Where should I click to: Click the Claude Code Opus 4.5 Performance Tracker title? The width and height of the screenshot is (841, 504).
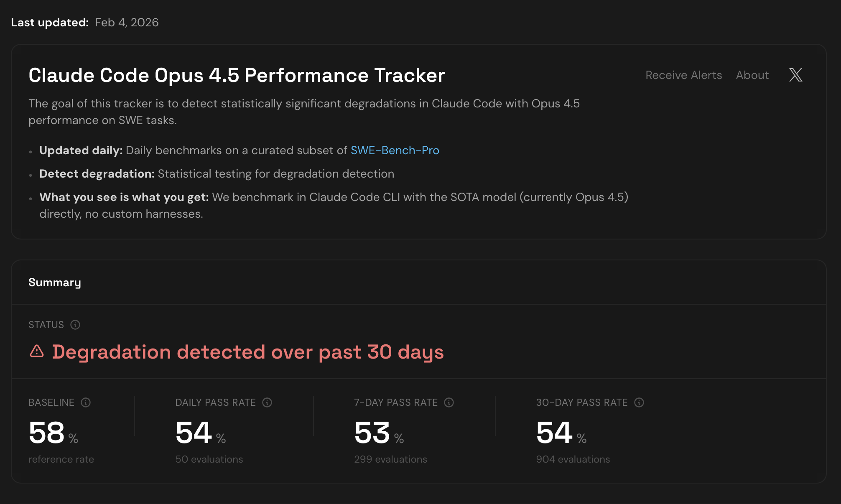click(237, 76)
